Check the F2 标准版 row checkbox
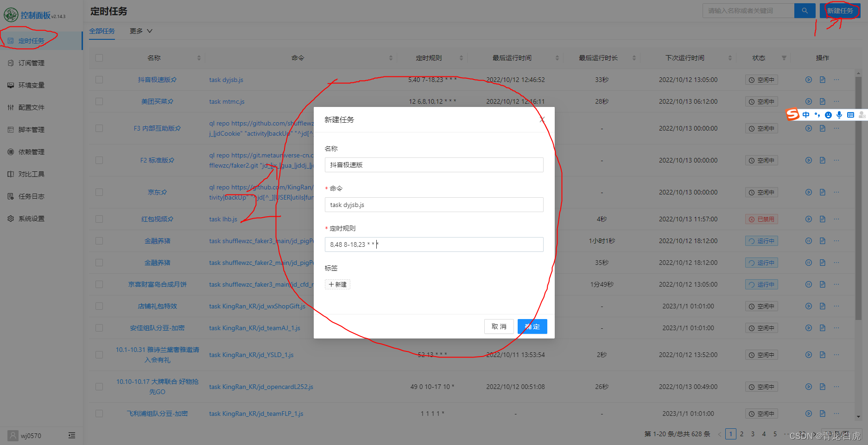Image resolution: width=868 pixels, height=445 pixels. (99, 160)
